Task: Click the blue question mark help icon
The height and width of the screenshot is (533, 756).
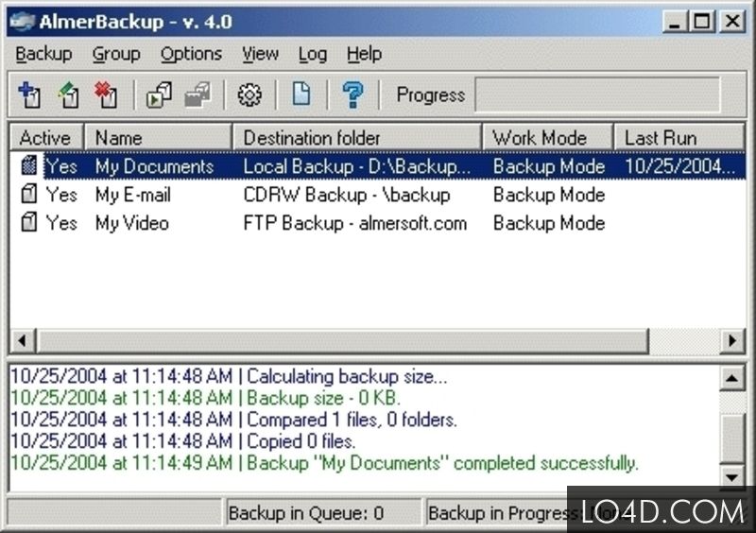Action: (352, 95)
